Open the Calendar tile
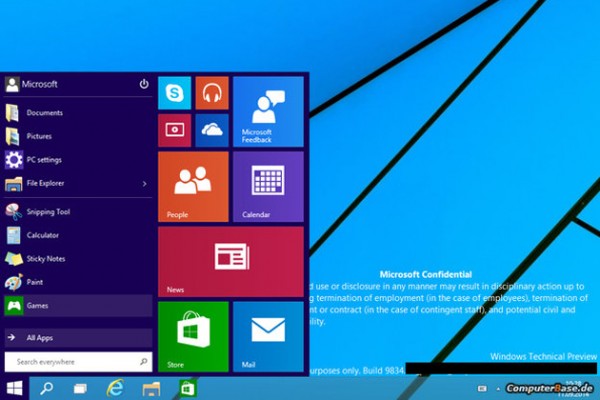The image size is (600, 400). pyautogui.click(x=268, y=186)
